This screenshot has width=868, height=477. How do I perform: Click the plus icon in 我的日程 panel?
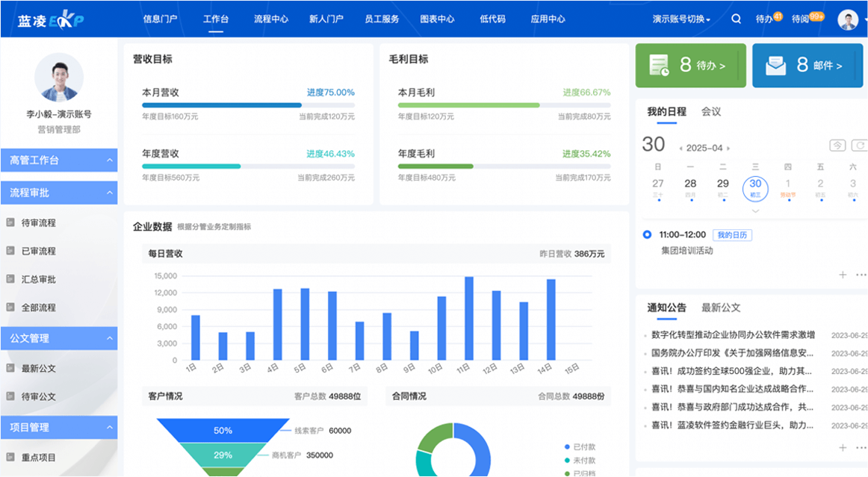843,275
